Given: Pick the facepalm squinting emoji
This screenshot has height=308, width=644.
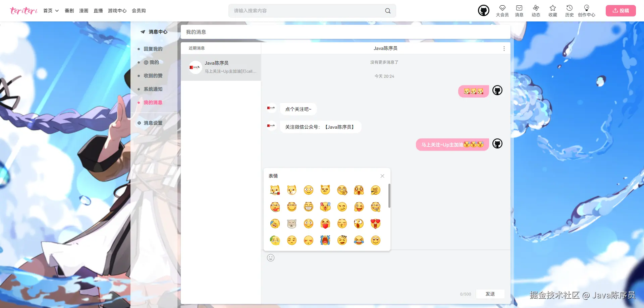Looking at the screenshot, I should [x=376, y=190].
